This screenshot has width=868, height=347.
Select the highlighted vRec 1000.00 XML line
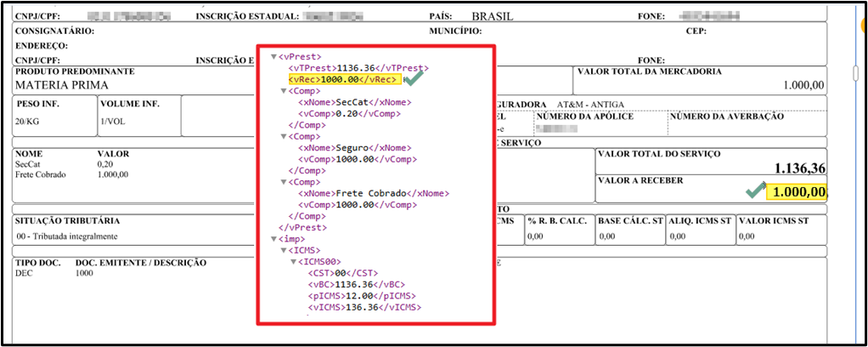(343, 79)
